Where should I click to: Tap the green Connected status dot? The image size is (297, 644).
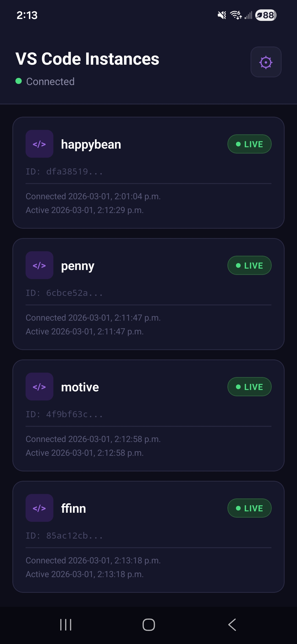[18, 81]
